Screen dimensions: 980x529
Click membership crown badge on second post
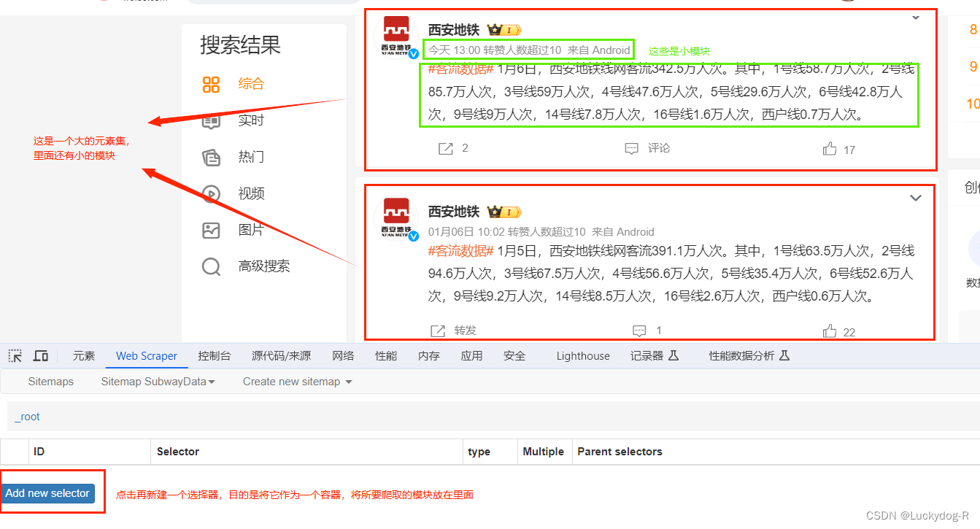coord(504,212)
